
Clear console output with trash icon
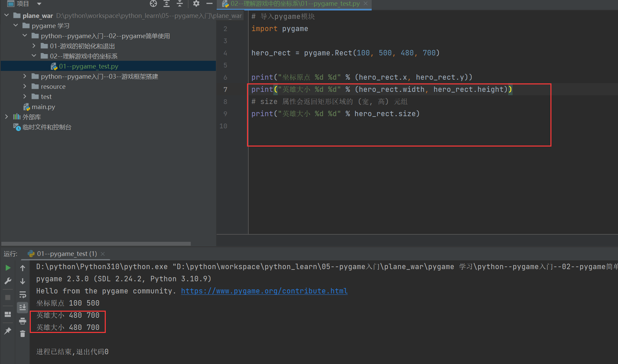pyautogui.click(x=23, y=334)
